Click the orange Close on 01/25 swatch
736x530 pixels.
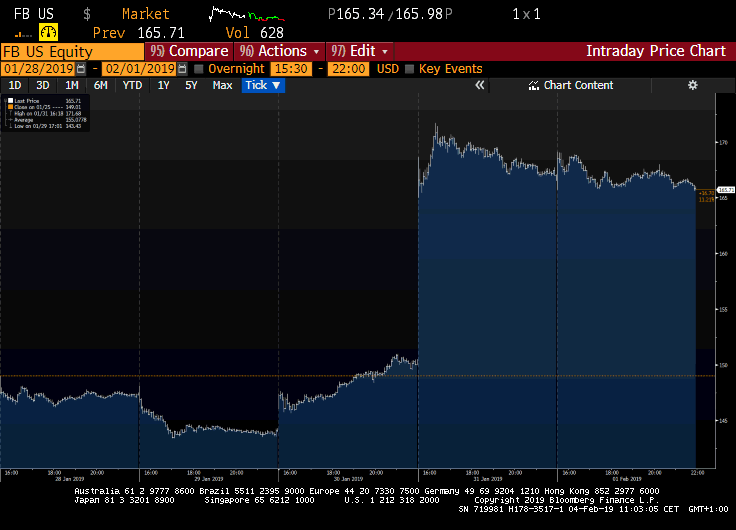tap(10, 107)
